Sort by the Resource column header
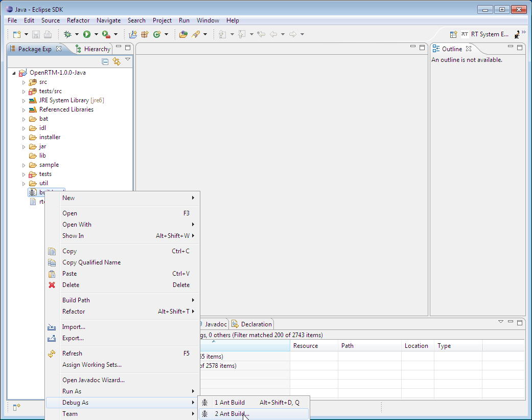The height and width of the screenshot is (420, 532). point(314,346)
